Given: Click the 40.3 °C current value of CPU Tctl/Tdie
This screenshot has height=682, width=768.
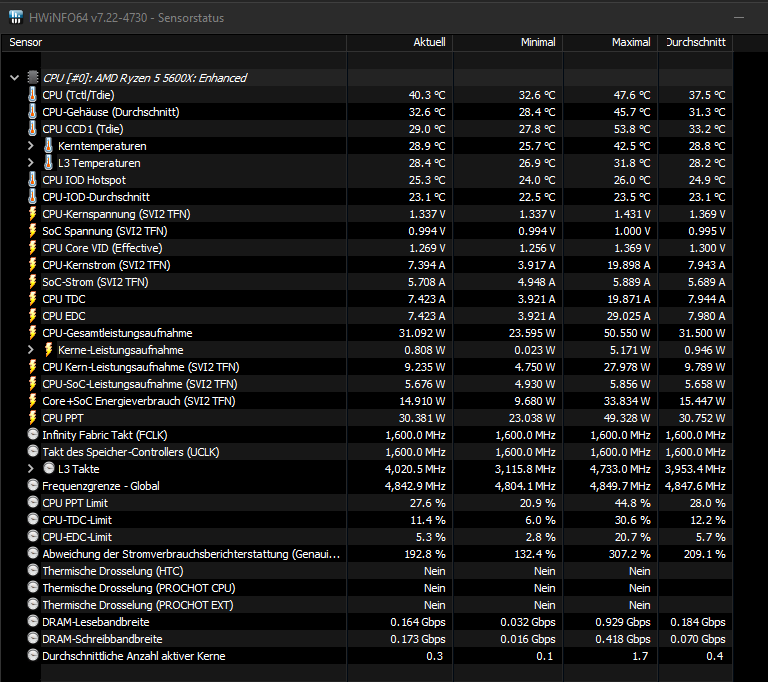Looking at the screenshot, I should [427, 95].
